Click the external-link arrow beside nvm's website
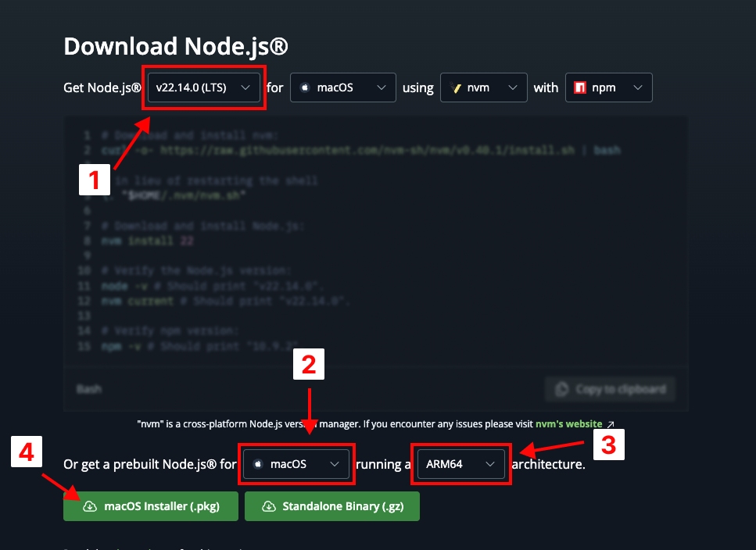 point(611,423)
